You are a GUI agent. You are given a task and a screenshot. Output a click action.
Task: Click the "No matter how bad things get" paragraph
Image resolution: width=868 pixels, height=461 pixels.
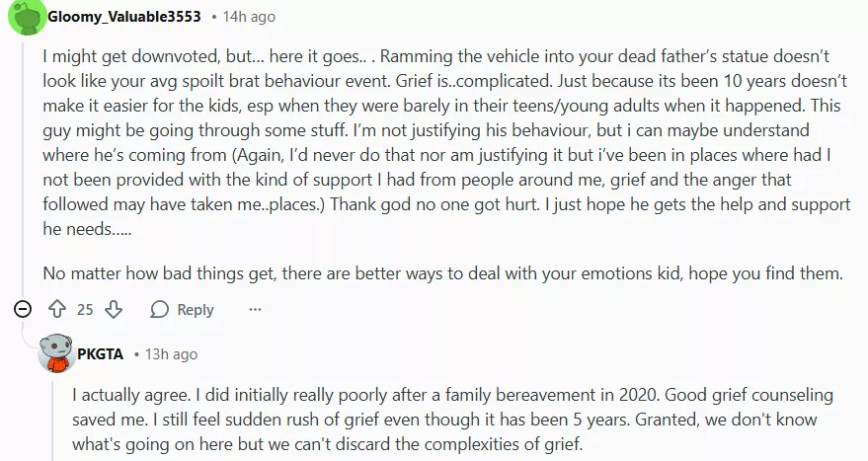(x=444, y=273)
